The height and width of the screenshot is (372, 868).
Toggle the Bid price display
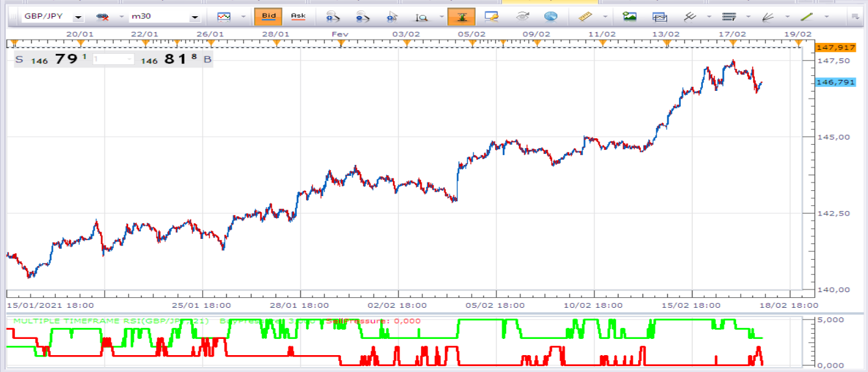pyautogui.click(x=268, y=16)
